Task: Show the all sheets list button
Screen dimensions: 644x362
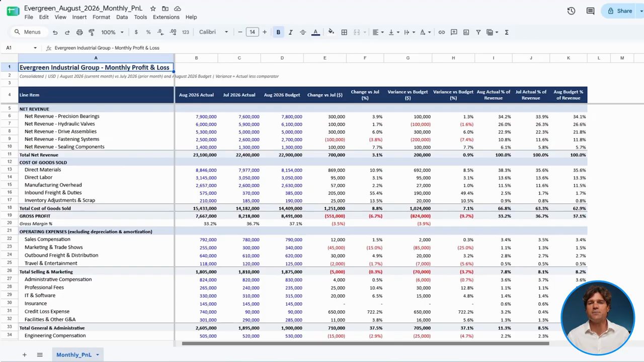Action: [x=40, y=355]
